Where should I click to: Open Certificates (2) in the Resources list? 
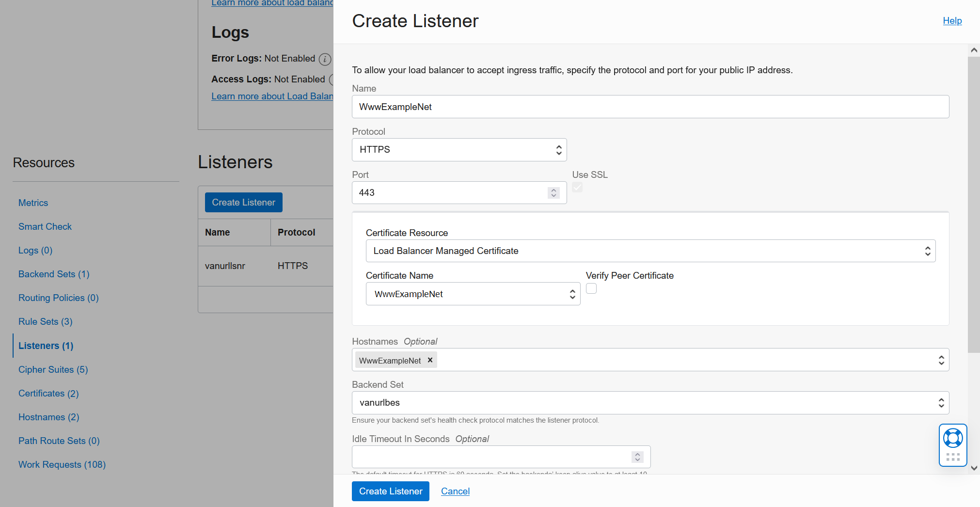point(48,394)
